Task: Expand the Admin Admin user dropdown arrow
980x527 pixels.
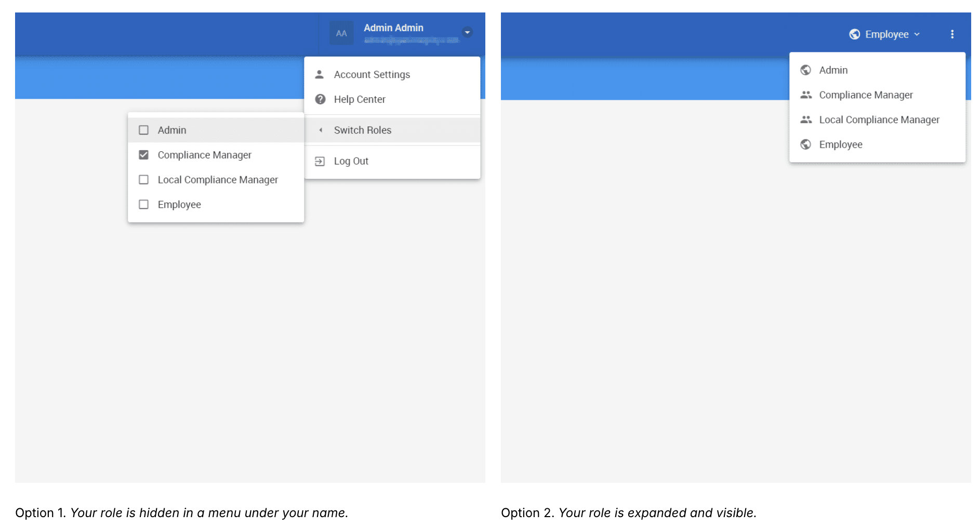Action: tap(467, 32)
